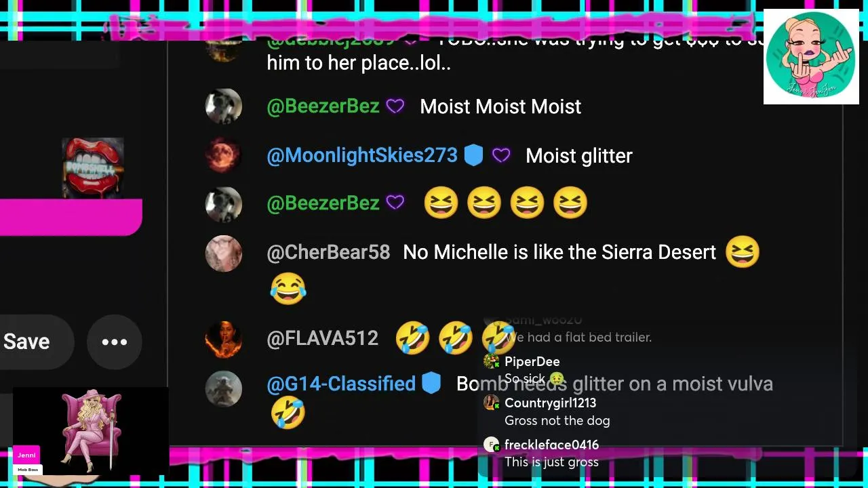Image resolution: width=868 pixels, height=488 pixels.
Task: Click the red lips thumbnail image
Action: (x=93, y=168)
